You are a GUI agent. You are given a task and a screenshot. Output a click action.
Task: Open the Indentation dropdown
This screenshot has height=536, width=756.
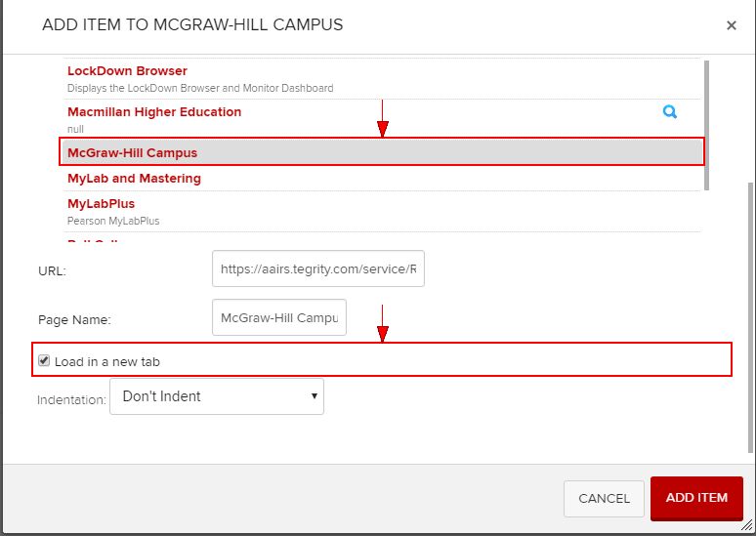pos(217,396)
